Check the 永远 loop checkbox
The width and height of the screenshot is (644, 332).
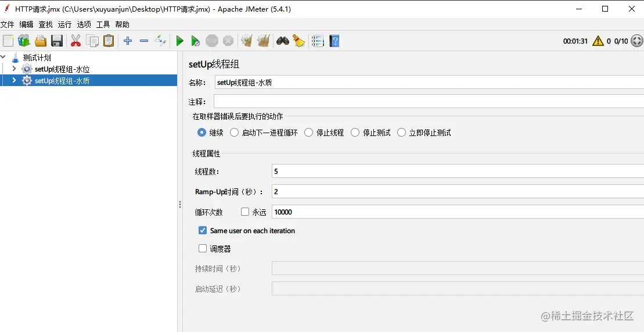click(245, 212)
